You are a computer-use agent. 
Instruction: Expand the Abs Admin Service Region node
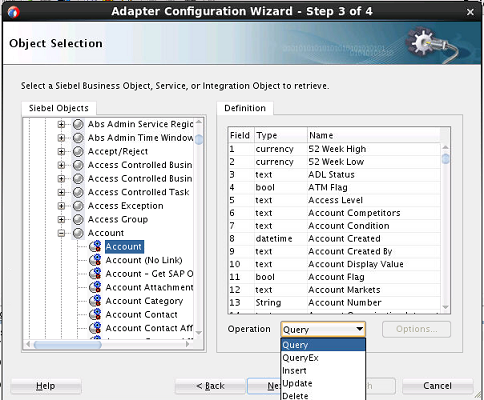(61, 124)
